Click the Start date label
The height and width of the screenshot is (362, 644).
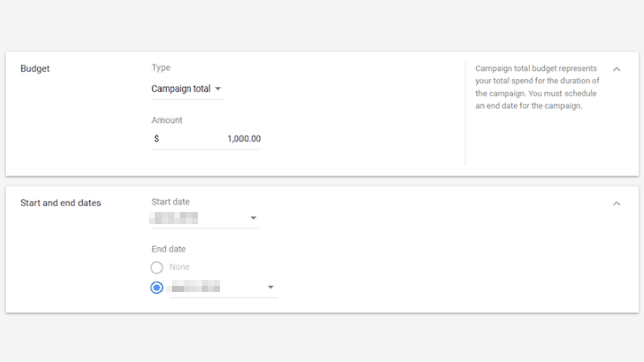[x=171, y=202]
